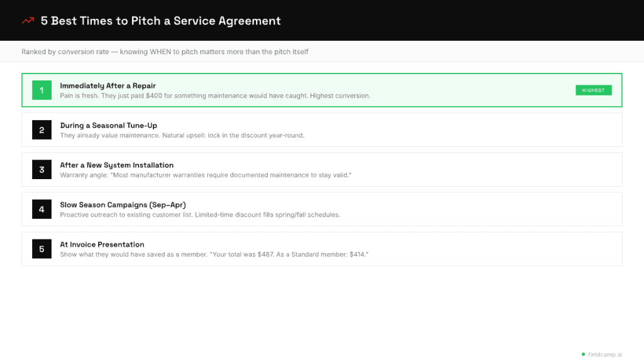
Task: Select the number 1 green badge
Action: (42, 90)
